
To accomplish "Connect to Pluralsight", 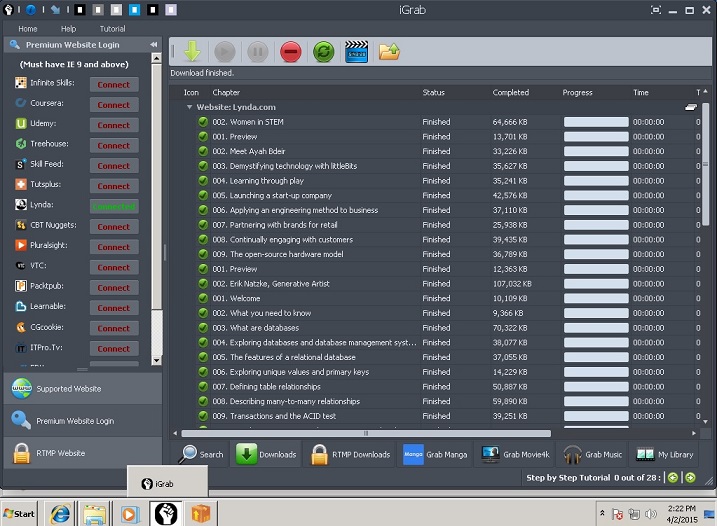I will click(114, 247).
